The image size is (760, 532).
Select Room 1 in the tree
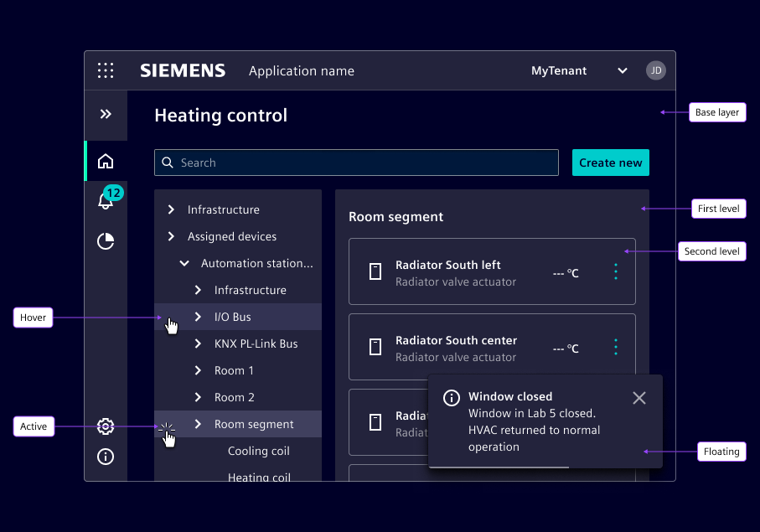tap(234, 370)
